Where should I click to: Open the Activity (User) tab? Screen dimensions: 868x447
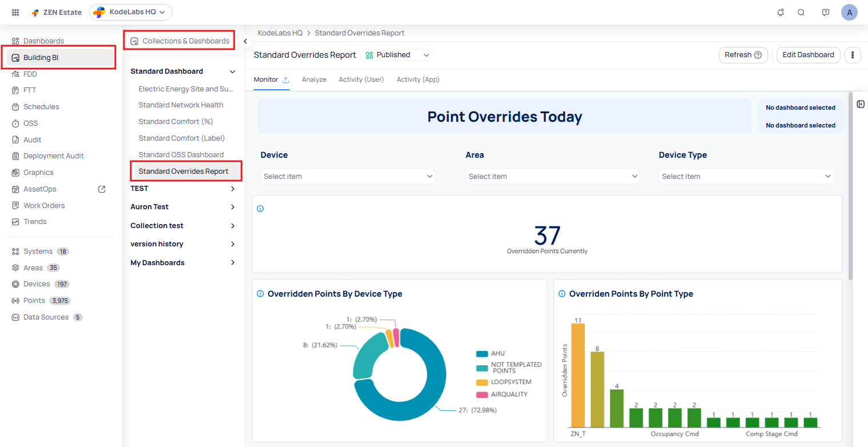[x=361, y=79]
